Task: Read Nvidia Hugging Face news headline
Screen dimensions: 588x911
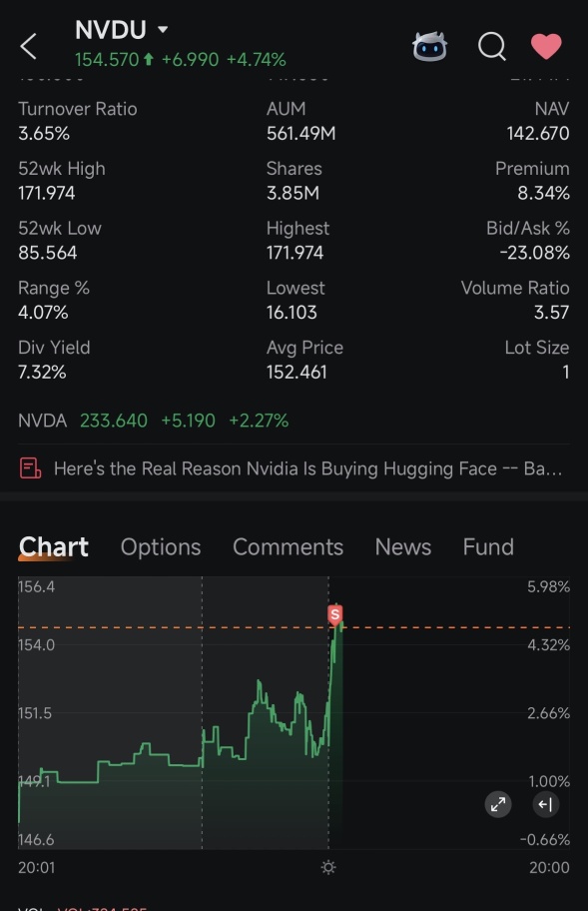Action: pyautogui.click(x=307, y=468)
